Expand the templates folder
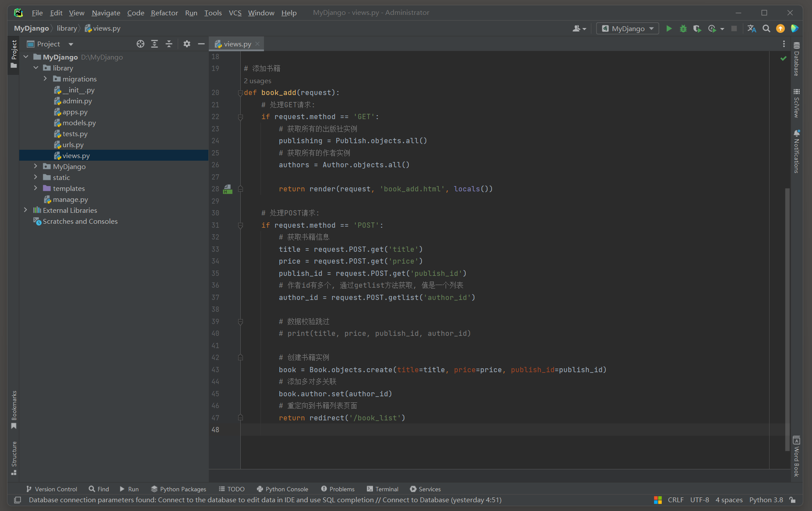This screenshot has height=511, width=812. tap(36, 188)
